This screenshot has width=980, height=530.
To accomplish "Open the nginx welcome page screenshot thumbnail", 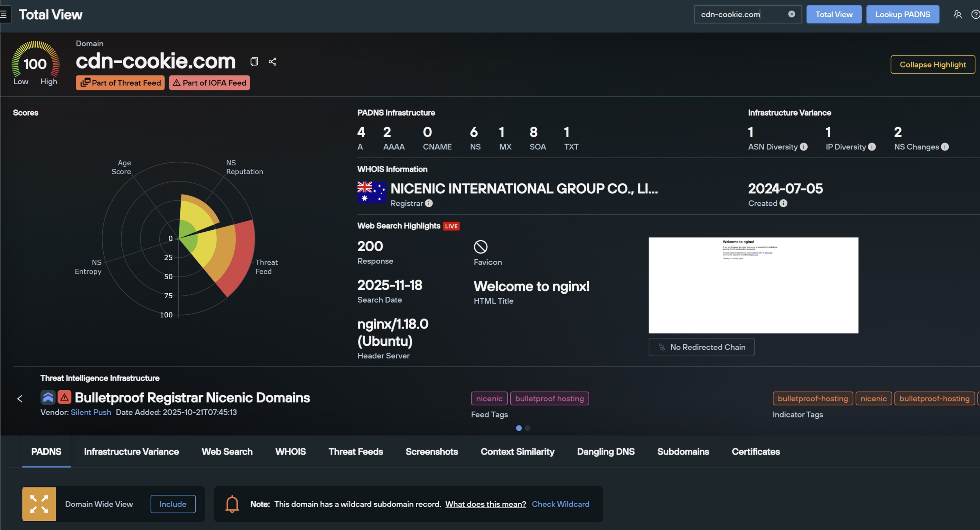I will point(753,285).
